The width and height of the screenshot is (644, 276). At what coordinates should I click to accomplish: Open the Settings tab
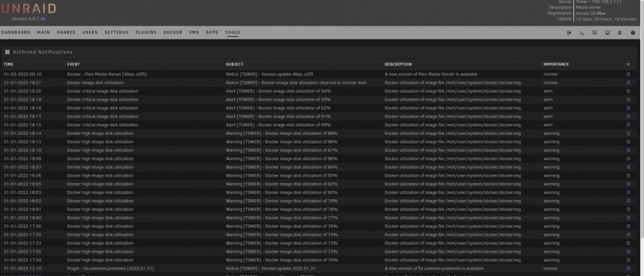point(117,32)
